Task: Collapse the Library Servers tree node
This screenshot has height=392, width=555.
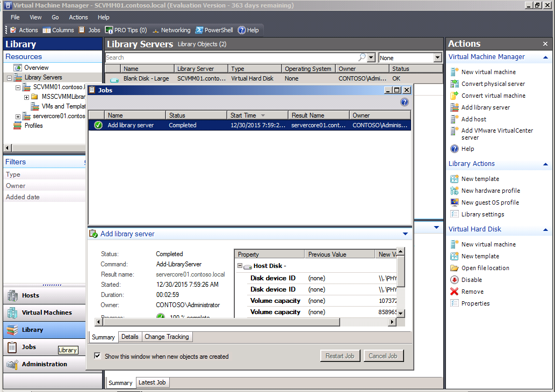Action: (x=10, y=78)
